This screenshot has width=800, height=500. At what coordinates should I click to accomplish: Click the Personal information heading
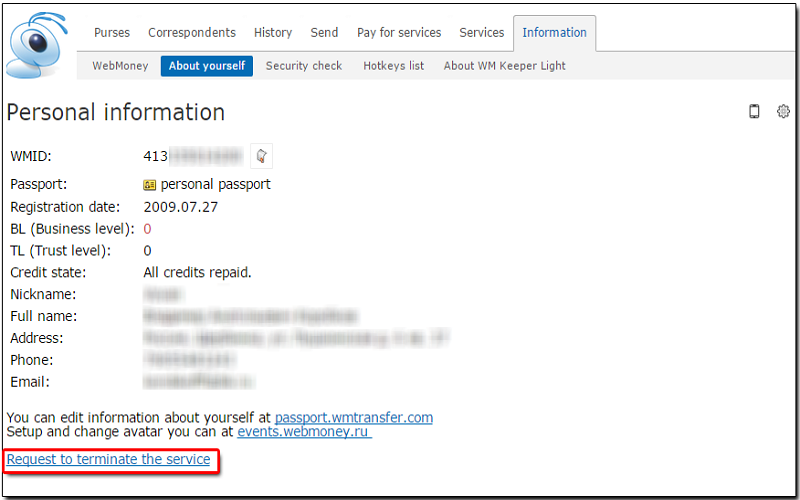[x=115, y=112]
